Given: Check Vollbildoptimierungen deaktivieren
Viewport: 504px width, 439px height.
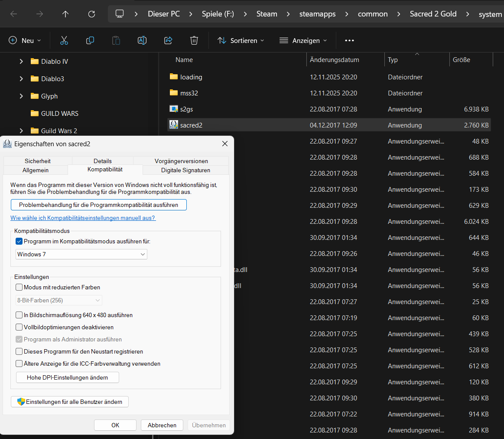Looking at the screenshot, I should [x=19, y=327].
